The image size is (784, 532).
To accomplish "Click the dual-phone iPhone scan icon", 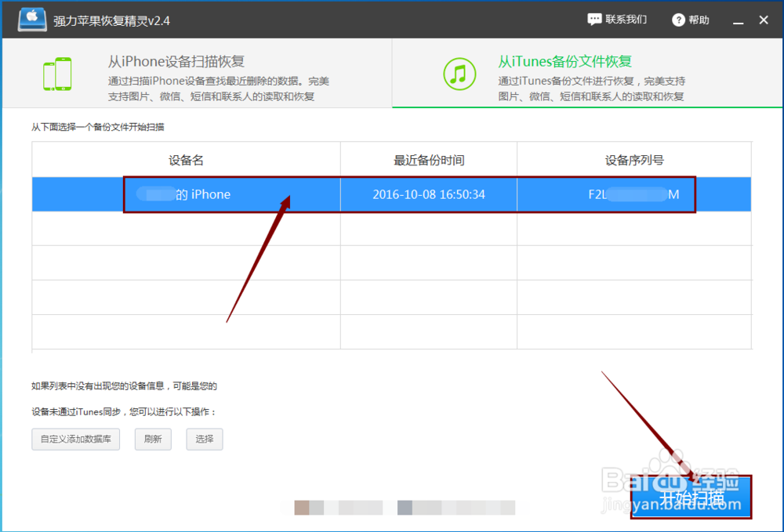I will (x=57, y=73).
